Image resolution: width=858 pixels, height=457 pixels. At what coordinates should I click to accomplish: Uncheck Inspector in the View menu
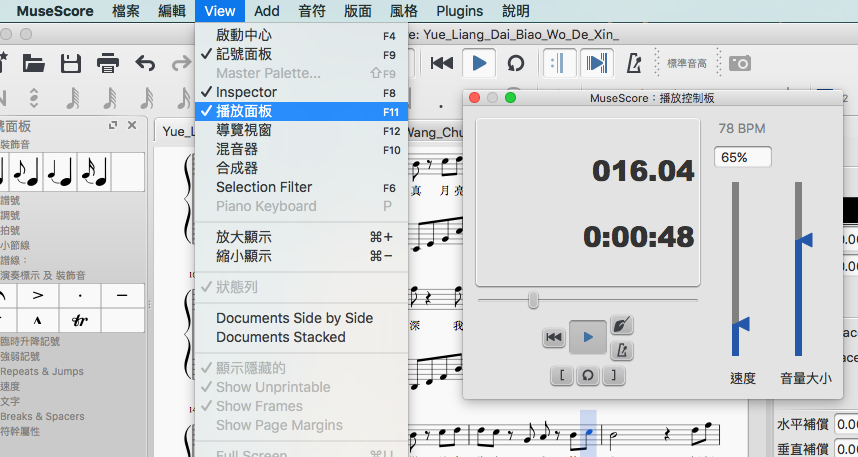(x=302, y=92)
